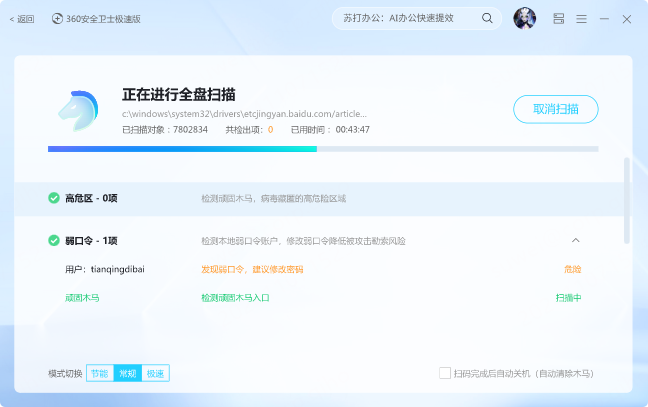Click the 取消扫描 button
Viewport: 648px width, 407px height.
(x=555, y=109)
